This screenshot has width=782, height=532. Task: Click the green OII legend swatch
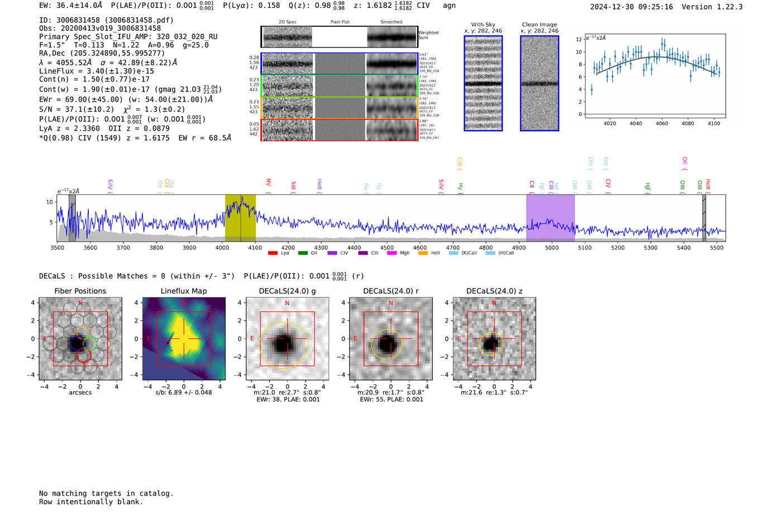point(303,253)
